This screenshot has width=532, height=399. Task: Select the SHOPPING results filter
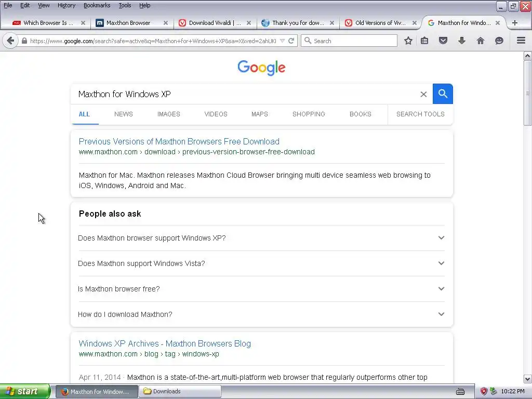pos(309,114)
